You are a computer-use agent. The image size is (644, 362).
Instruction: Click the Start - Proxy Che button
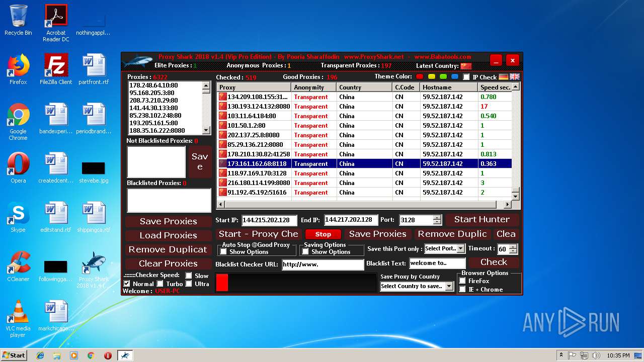click(x=258, y=234)
